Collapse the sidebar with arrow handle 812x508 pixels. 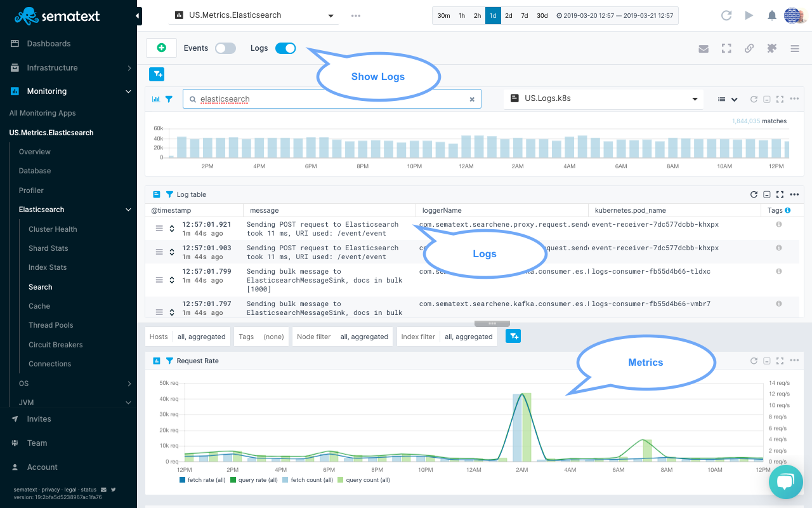tap(138, 15)
